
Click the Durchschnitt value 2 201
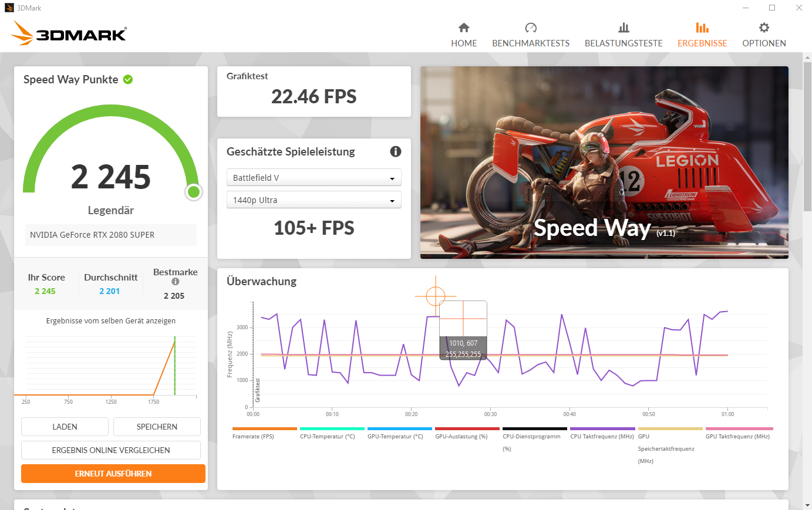point(110,291)
